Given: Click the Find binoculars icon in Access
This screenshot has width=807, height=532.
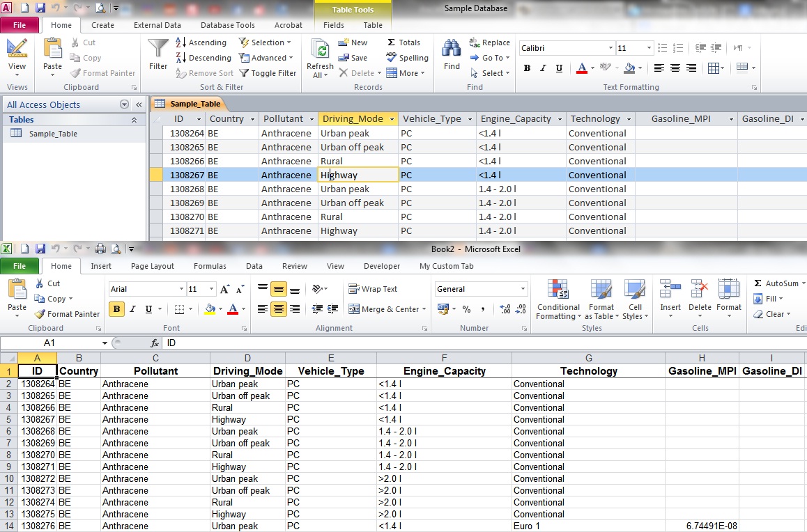Looking at the screenshot, I should 452,49.
